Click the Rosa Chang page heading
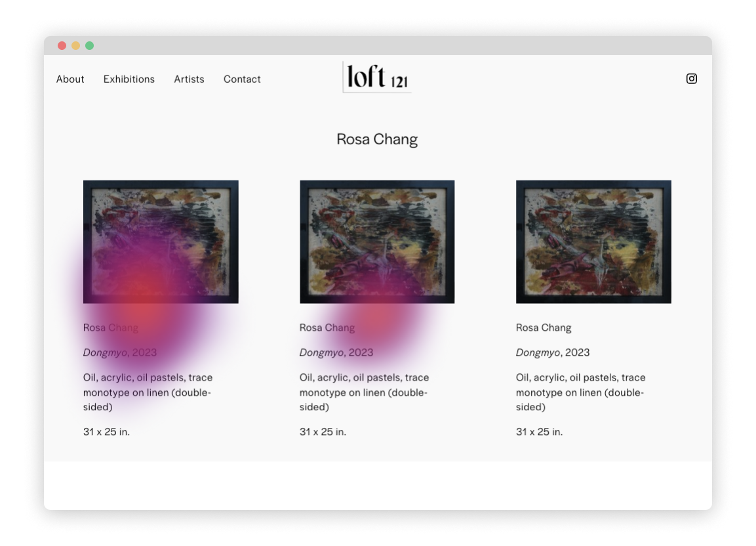This screenshot has height=546, width=756. coord(377,139)
